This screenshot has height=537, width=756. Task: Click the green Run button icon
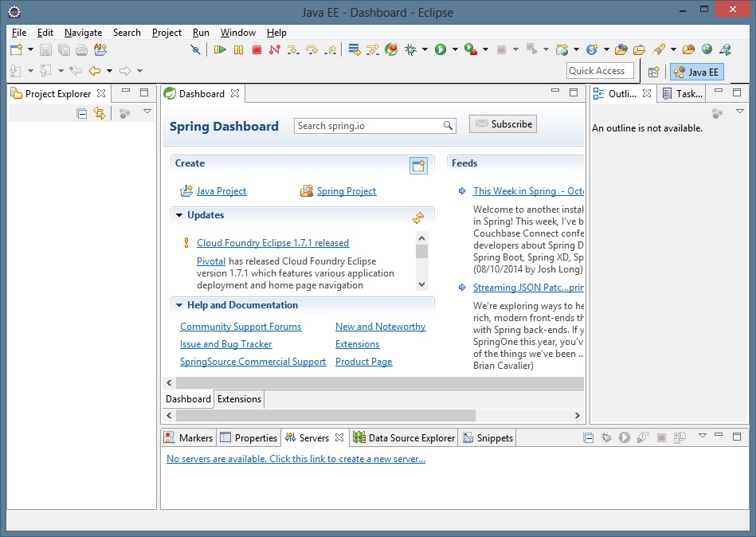click(440, 49)
